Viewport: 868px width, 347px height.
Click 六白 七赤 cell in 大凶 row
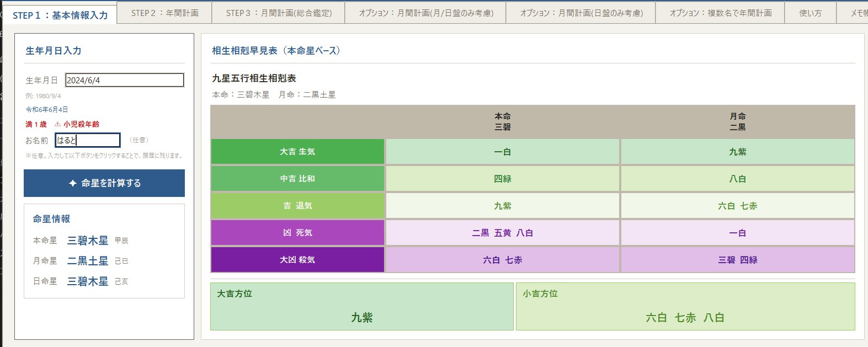[503, 260]
